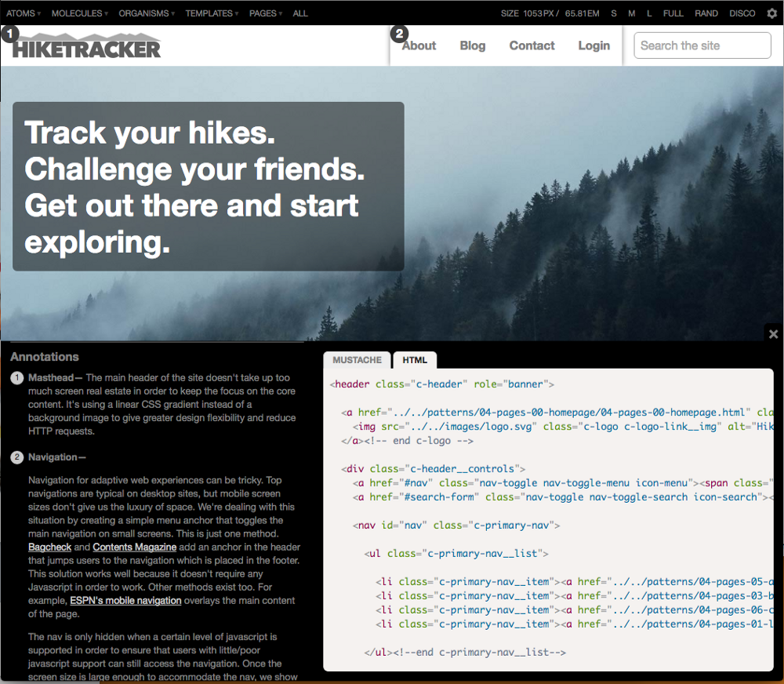
Task: Switch viewport to FULL width
Action: point(673,13)
